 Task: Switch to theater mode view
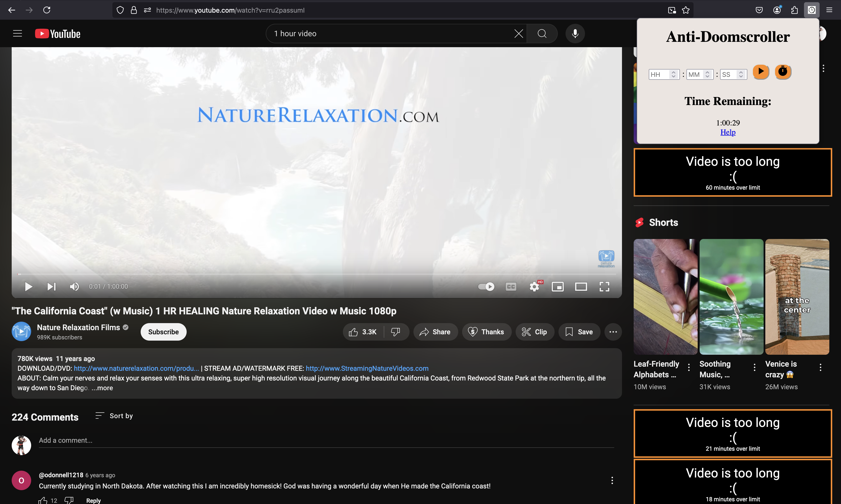581,287
